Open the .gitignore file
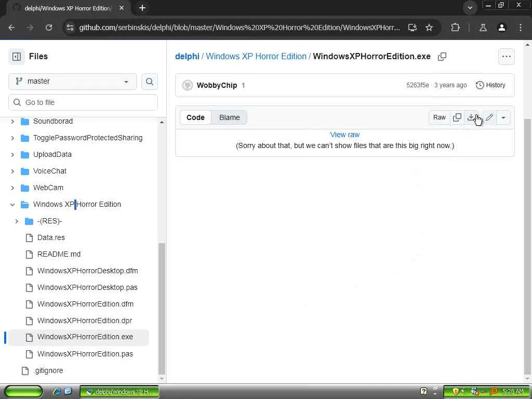 pyautogui.click(x=48, y=370)
